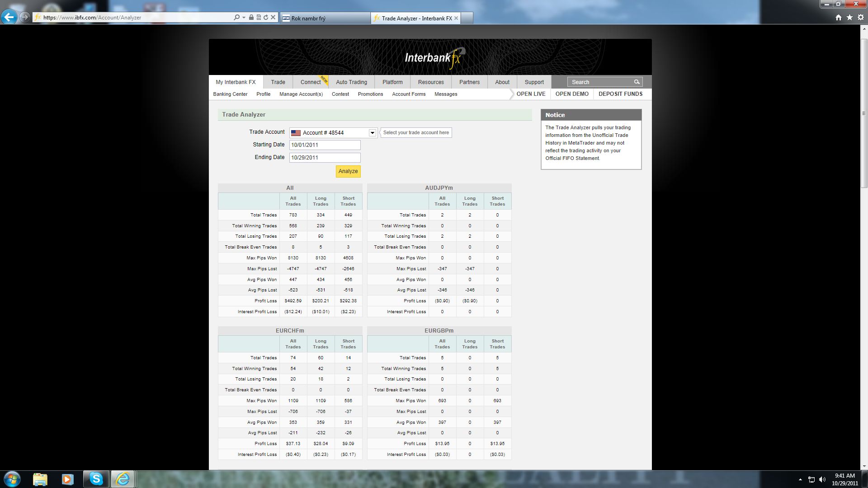This screenshot has width=868, height=488.
Task: Click the Stop loading X icon
Action: click(273, 17)
